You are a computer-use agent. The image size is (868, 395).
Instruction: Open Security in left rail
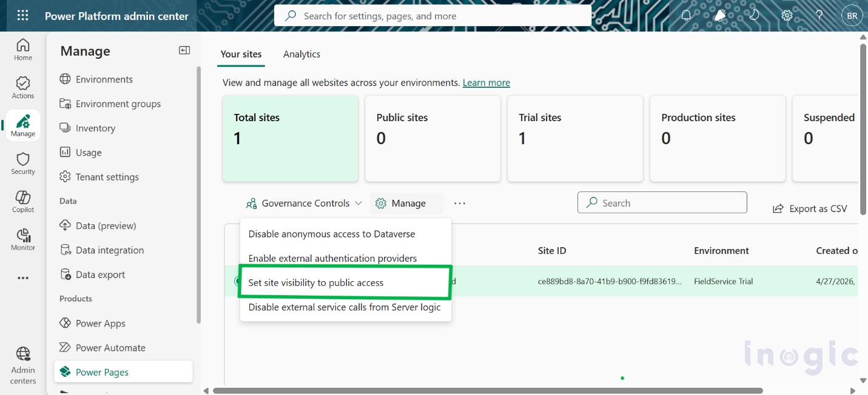tap(23, 164)
